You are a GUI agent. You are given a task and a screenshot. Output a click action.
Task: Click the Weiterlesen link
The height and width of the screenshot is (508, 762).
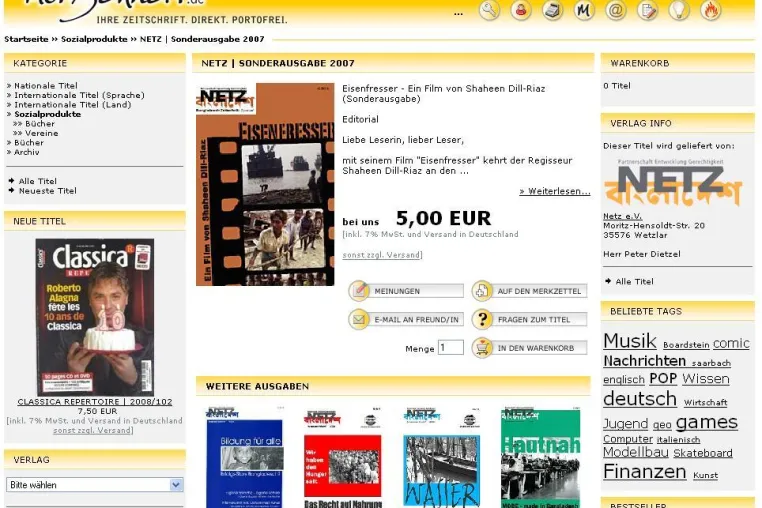pyautogui.click(x=554, y=191)
